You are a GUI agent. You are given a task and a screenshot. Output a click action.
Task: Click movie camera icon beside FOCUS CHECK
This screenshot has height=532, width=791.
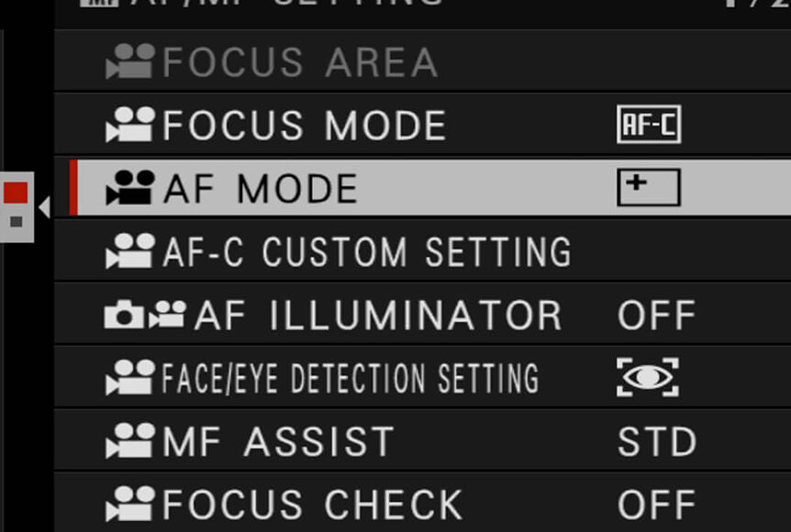[x=130, y=504]
